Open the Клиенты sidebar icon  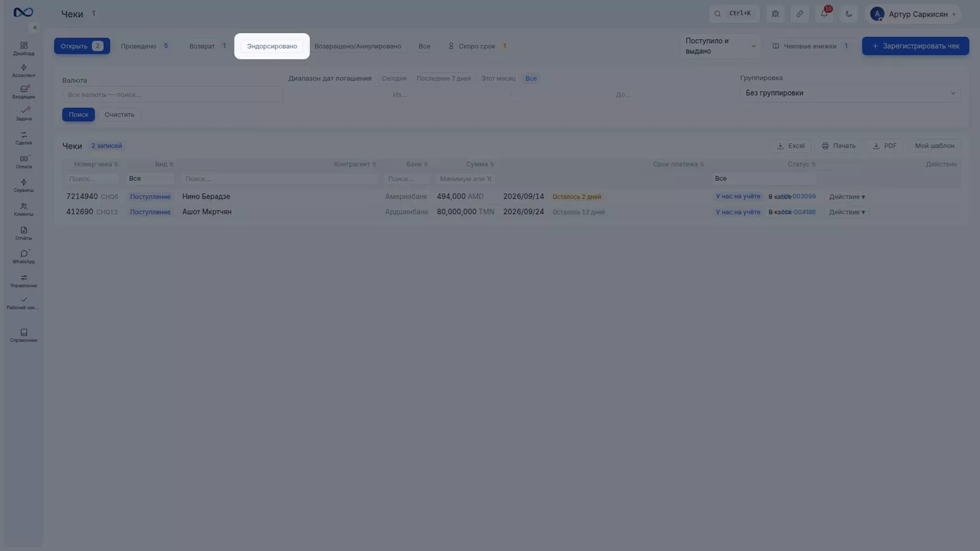tap(23, 209)
